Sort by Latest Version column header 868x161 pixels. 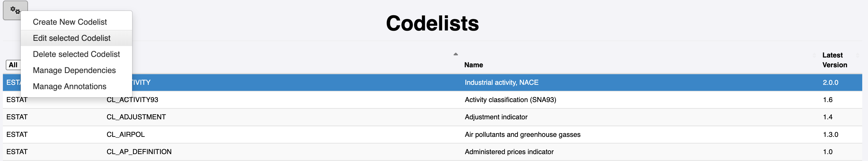pyautogui.click(x=835, y=60)
